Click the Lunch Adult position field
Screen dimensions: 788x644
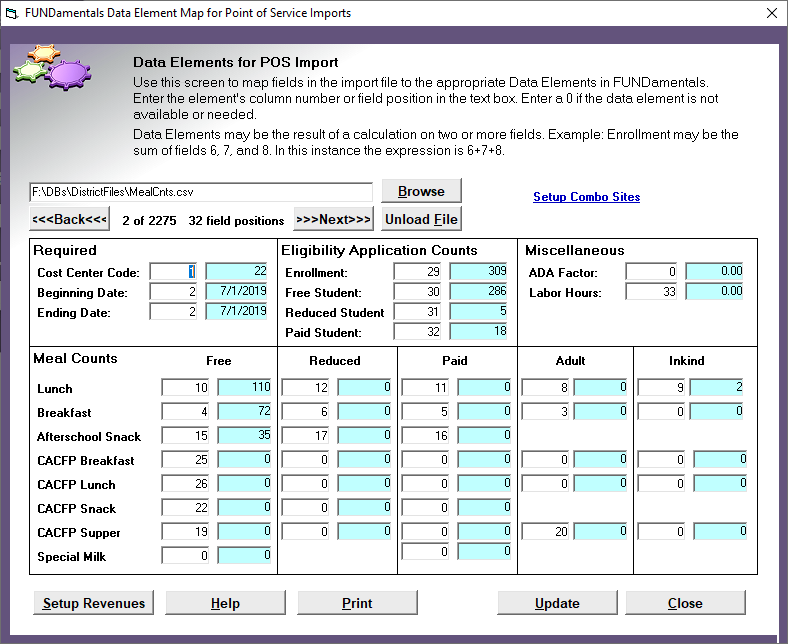[545, 387]
